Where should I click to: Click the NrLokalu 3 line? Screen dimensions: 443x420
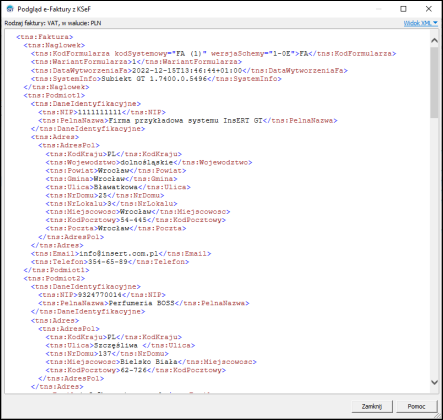(x=112, y=203)
